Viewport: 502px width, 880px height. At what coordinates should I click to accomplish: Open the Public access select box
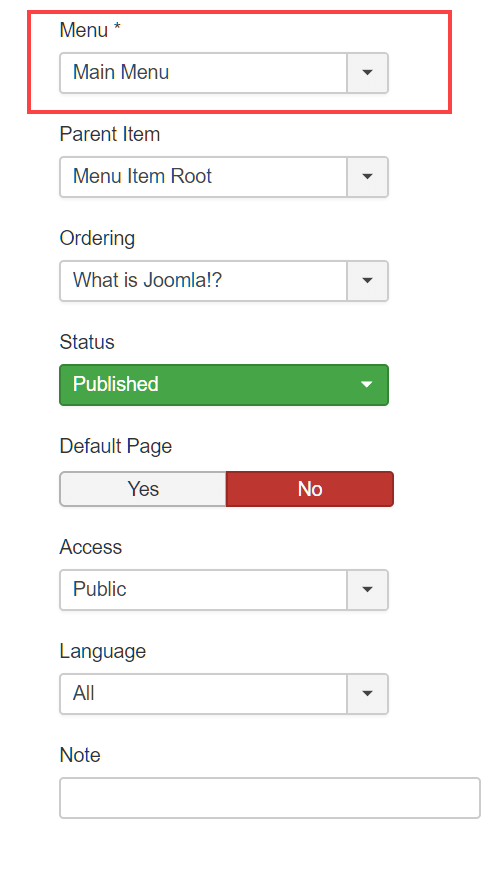(x=224, y=590)
